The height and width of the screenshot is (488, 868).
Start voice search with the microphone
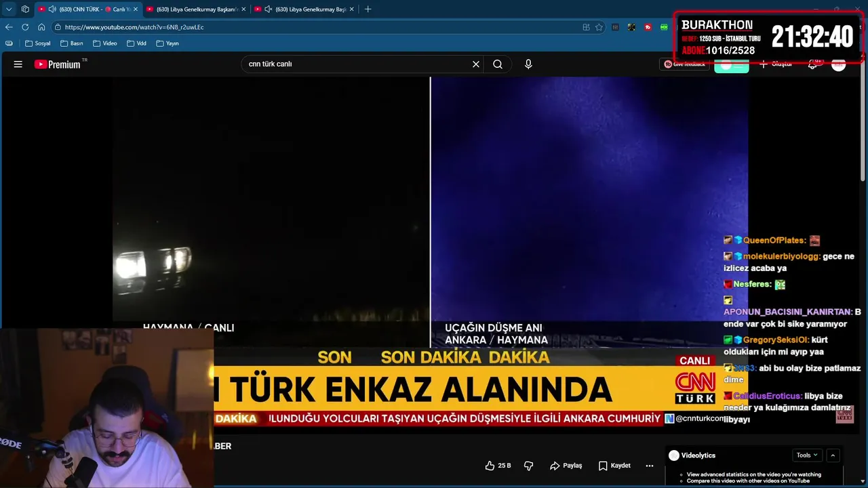coord(528,64)
